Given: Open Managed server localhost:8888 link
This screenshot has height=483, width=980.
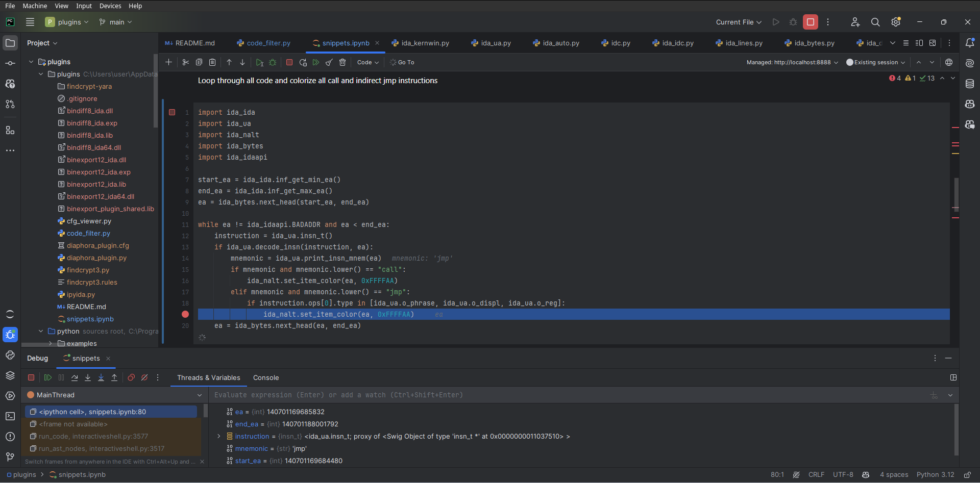Looking at the screenshot, I should point(792,62).
